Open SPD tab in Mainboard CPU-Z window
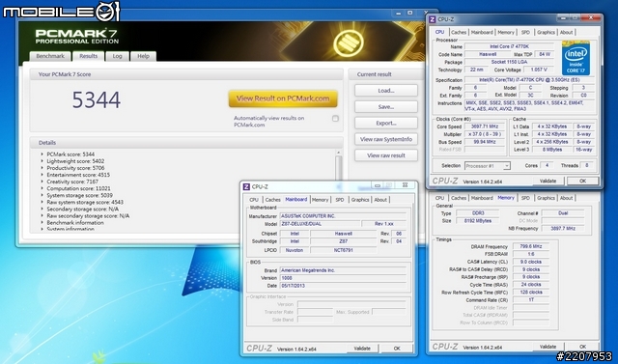618x364 pixels. click(339, 200)
